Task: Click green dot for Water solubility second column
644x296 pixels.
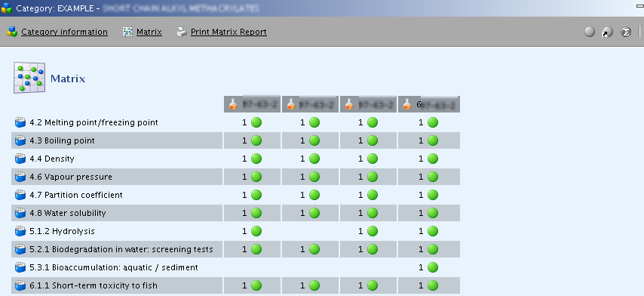Action: 314,213
